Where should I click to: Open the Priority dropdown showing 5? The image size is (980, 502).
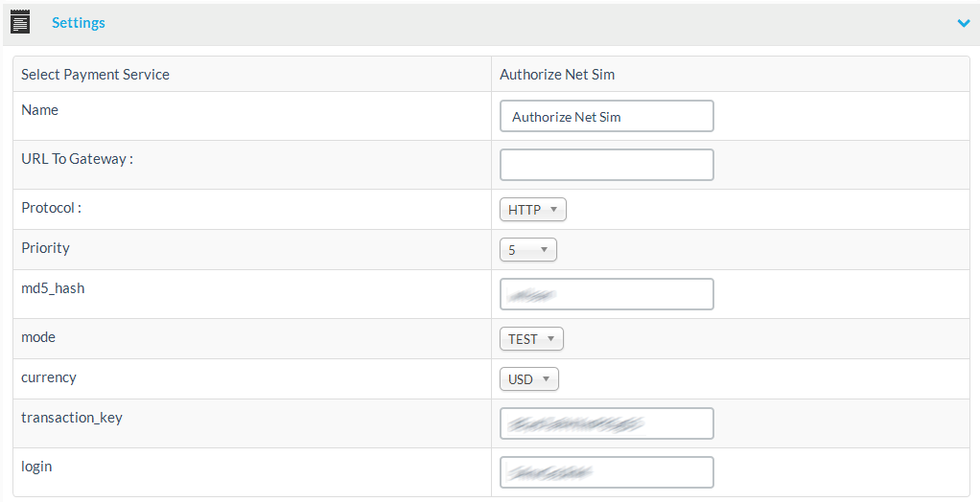(527, 249)
